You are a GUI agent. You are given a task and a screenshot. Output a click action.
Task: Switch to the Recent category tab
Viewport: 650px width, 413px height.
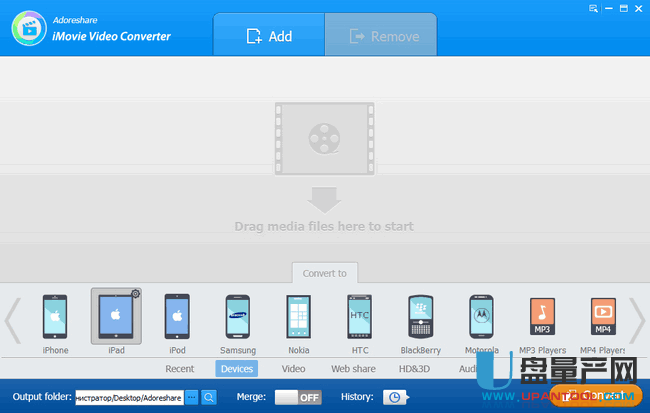coord(180,369)
